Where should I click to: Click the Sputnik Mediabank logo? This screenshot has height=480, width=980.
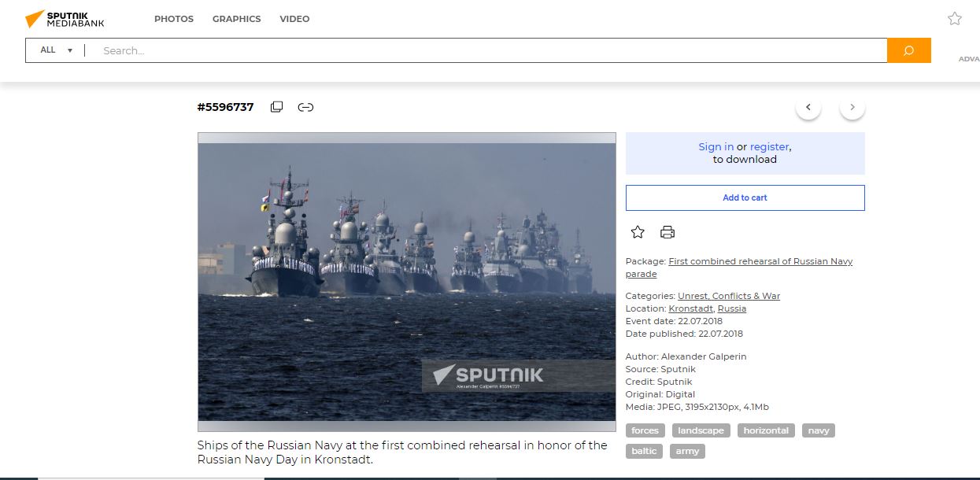[x=65, y=19]
